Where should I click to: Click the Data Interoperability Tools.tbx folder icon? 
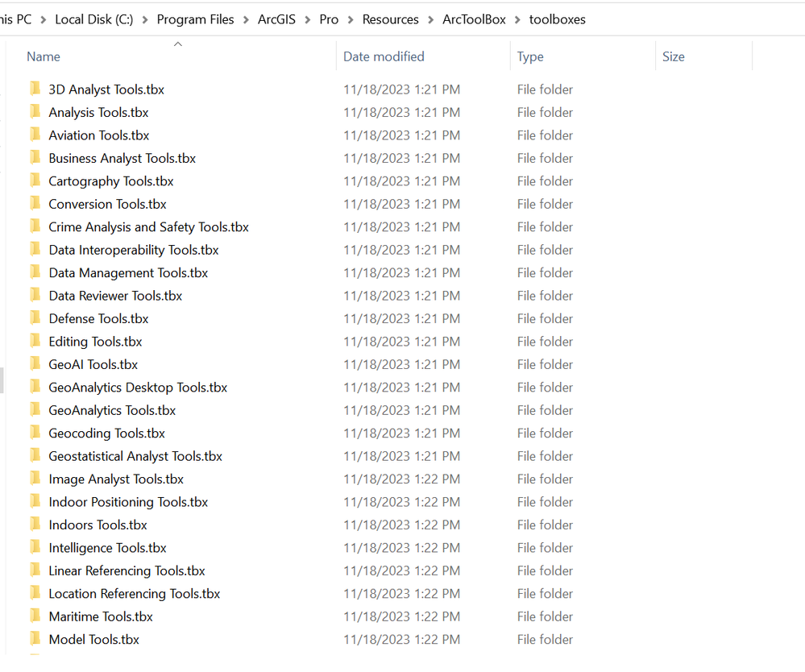point(35,250)
